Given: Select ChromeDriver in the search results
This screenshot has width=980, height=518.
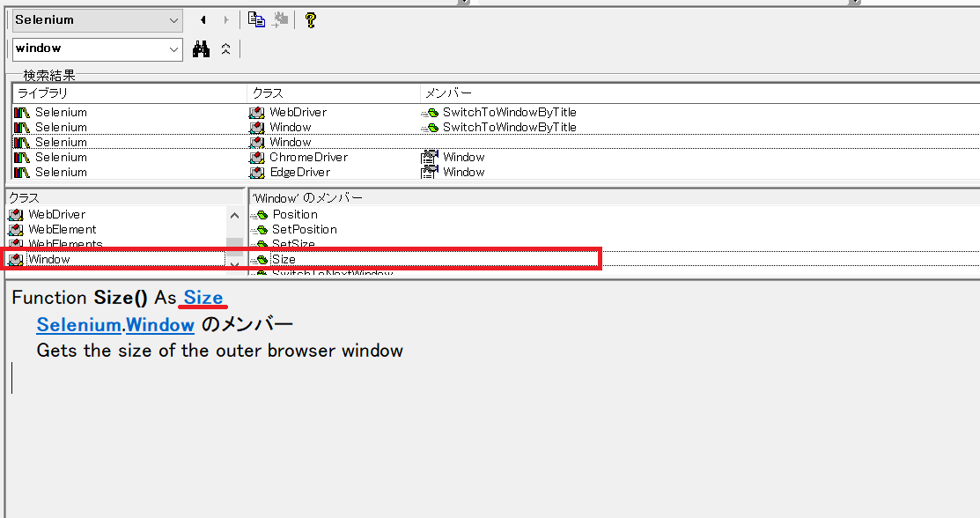Looking at the screenshot, I should pos(308,157).
